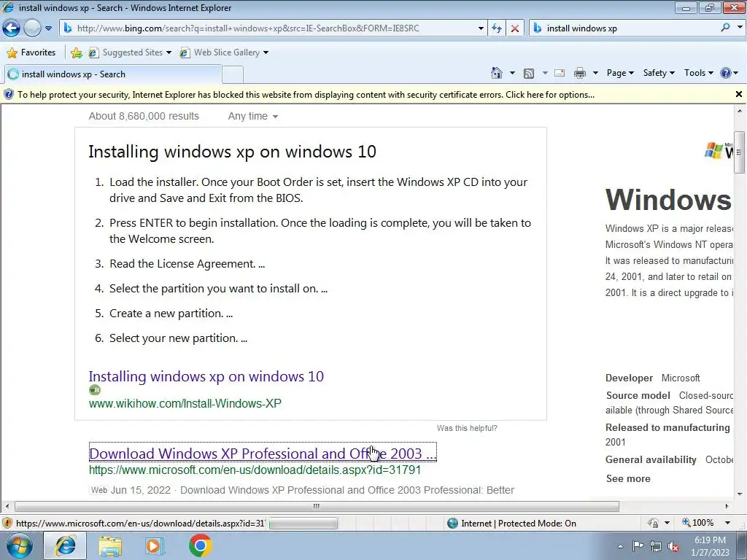Expand the address bar autocomplete dropdown arrow
Viewport: 747px width, 560px height.
[481, 28]
